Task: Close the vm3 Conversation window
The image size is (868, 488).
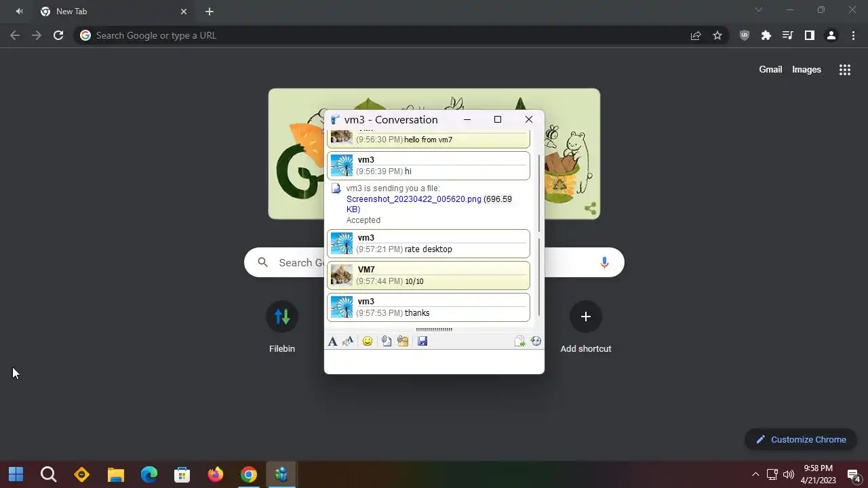Action: tap(529, 119)
